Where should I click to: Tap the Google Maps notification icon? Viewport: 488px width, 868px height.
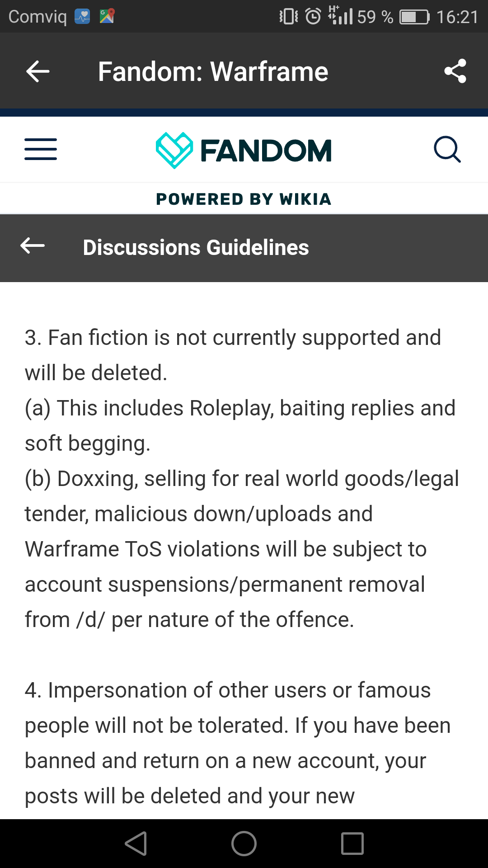point(107,16)
